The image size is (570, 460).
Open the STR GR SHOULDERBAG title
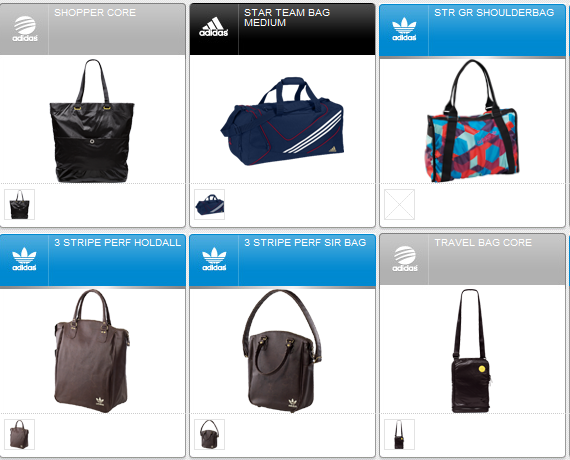[494, 13]
